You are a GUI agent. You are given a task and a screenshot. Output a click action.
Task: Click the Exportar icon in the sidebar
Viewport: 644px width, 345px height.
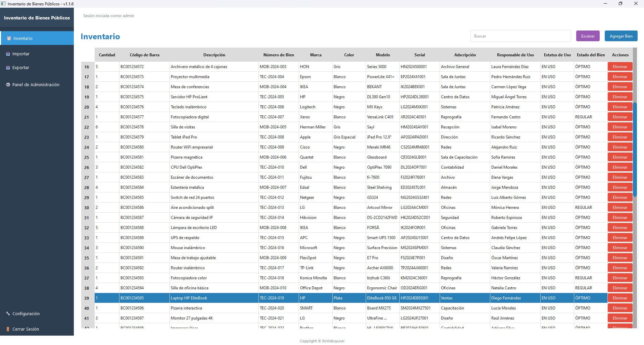[x=8, y=67]
